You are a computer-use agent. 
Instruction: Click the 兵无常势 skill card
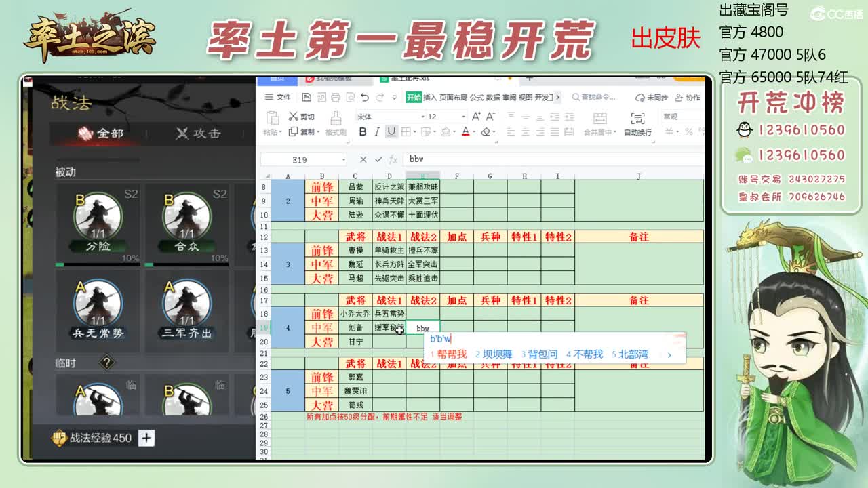point(98,310)
